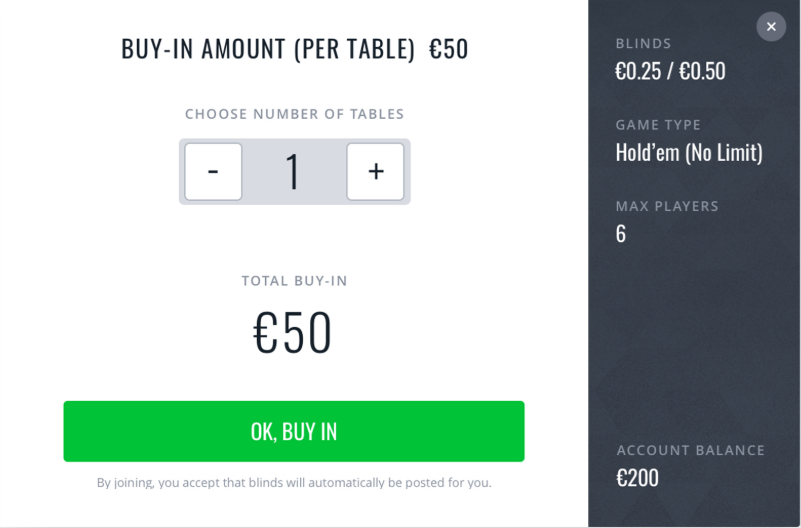The image size is (801, 528).
Task: Click the €0.25 small blind value
Action: point(637,71)
